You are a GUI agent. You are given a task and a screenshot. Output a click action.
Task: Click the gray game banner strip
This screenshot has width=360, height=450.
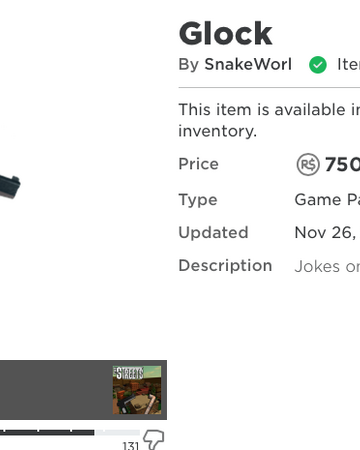[x=83, y=390]
